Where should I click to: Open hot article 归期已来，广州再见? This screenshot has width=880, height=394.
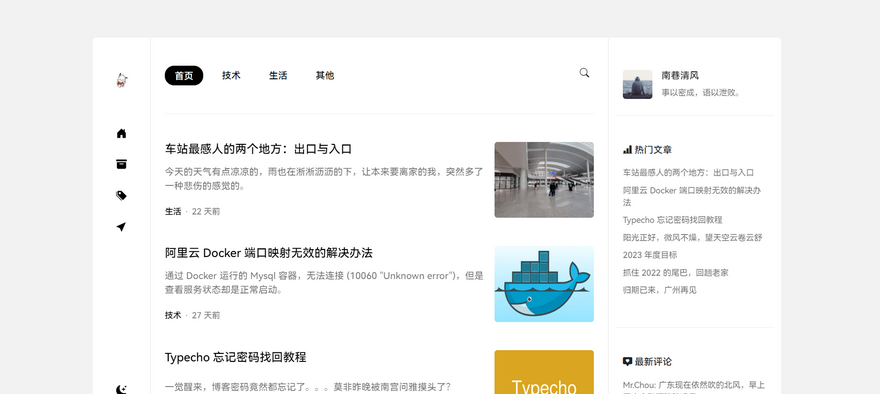(659, 290)
